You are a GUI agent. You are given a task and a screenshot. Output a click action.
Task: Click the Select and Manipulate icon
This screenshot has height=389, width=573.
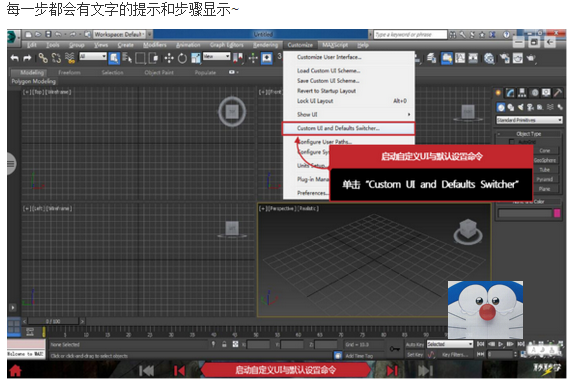(253, 58)
